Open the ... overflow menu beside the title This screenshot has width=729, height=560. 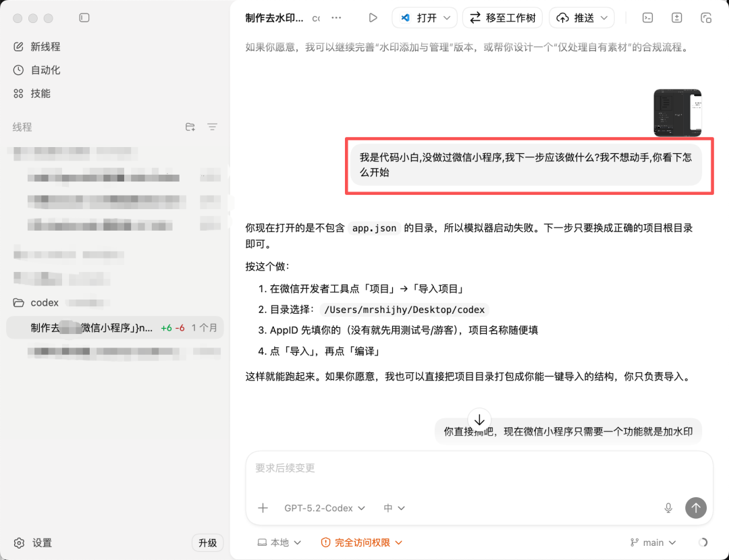pos(336,18)
